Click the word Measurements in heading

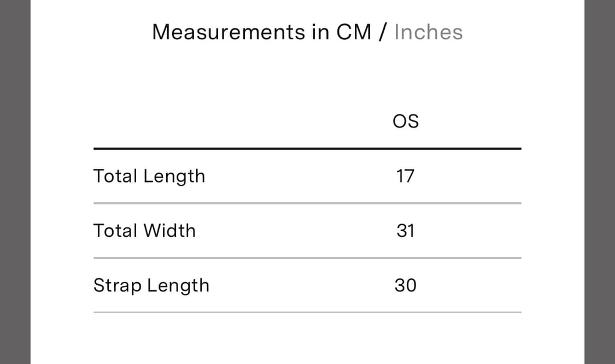click(x=229, y=32)
